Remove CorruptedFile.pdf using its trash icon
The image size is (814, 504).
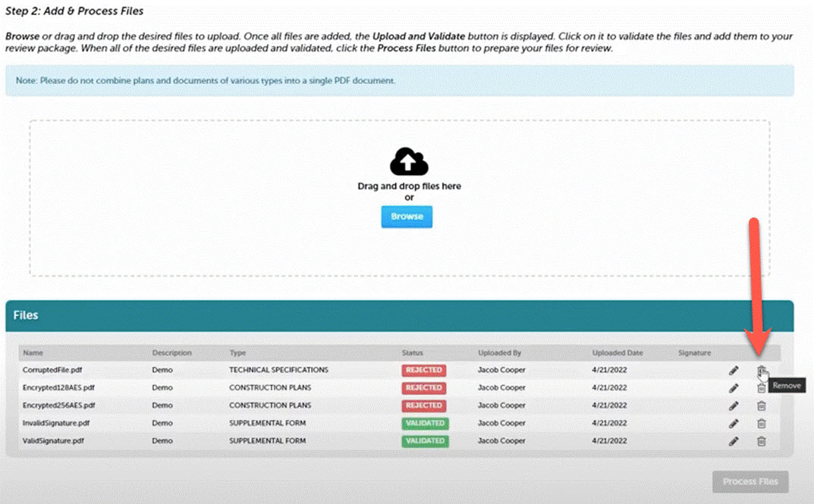761,371
